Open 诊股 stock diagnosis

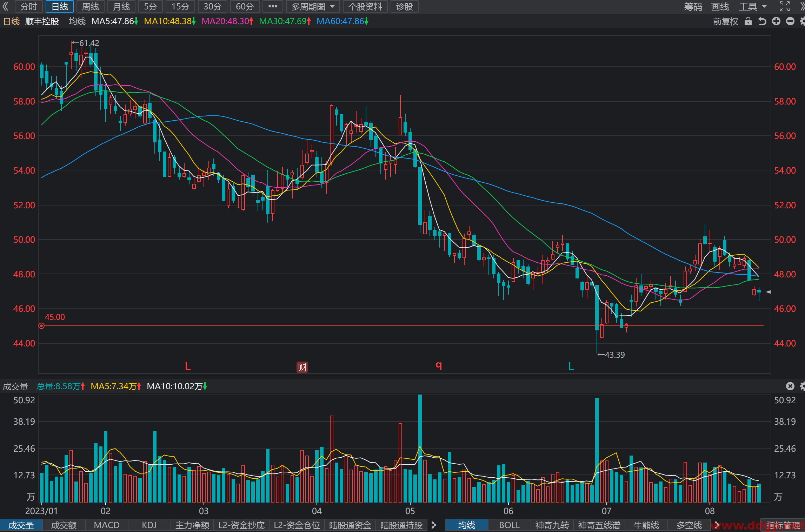pyautogui.click(x=405, y=7)
